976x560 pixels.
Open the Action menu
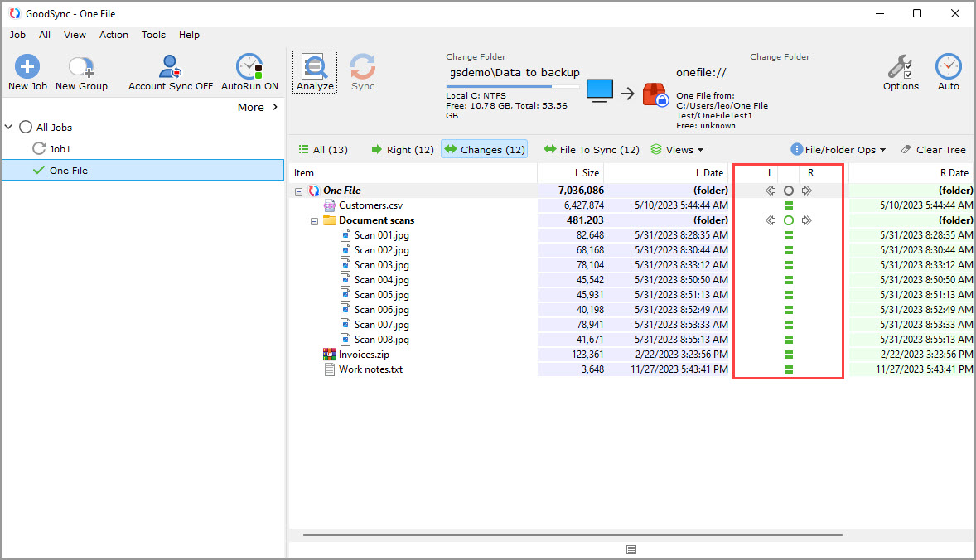click(x=114, y=35)
